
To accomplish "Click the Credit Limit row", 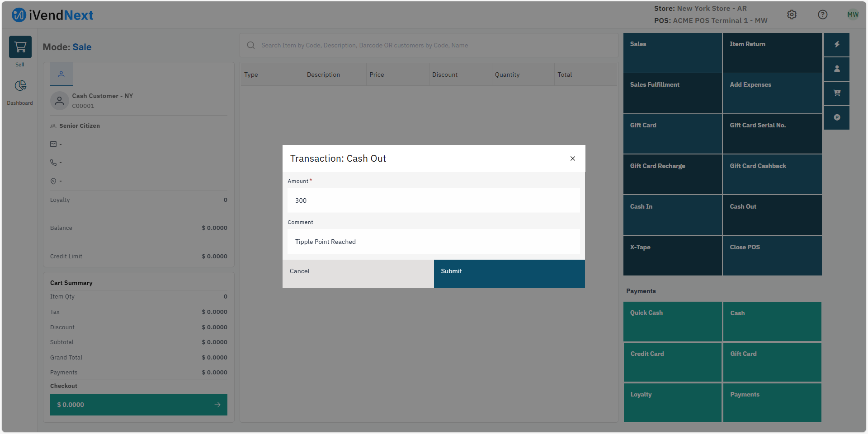I will (x=139, y=257).
